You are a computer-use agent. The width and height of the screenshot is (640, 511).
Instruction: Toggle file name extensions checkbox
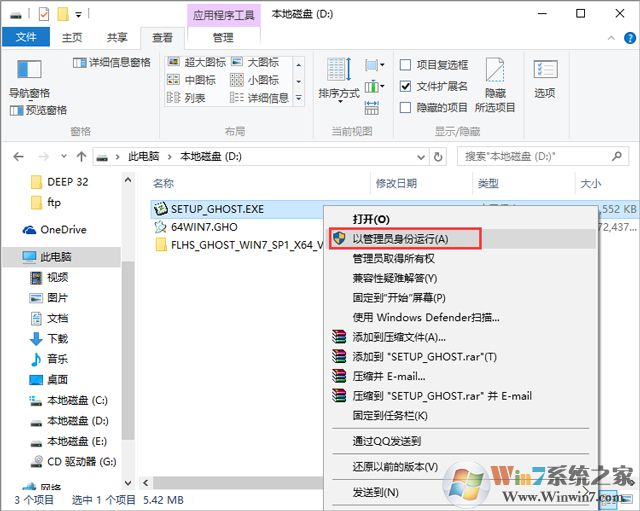tap(434, 87)
